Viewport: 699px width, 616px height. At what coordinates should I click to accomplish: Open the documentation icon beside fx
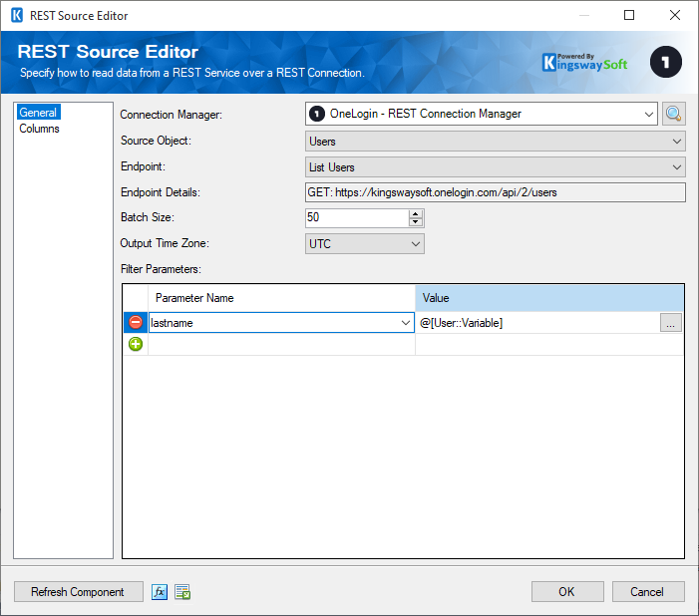182,592
